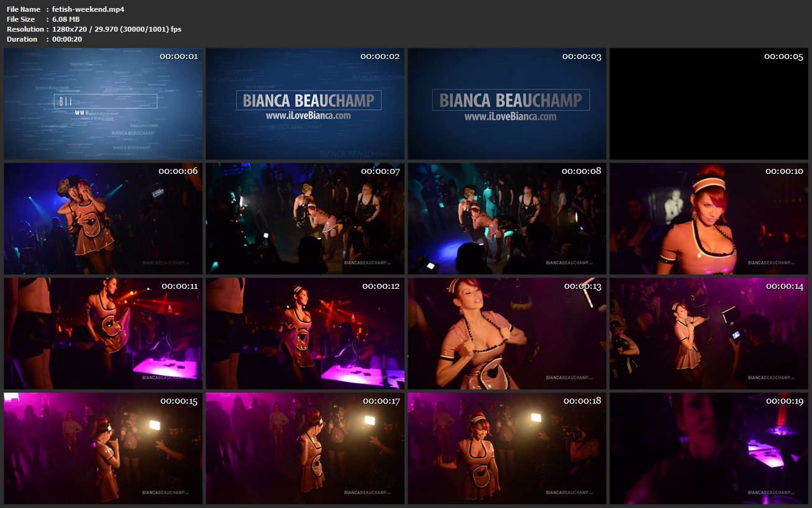The width and height of the screenshot is (812, 508).
Task: Select the thumbnail stamped 00:00:14
Action: pyautogui.click(x=709, y=334)
